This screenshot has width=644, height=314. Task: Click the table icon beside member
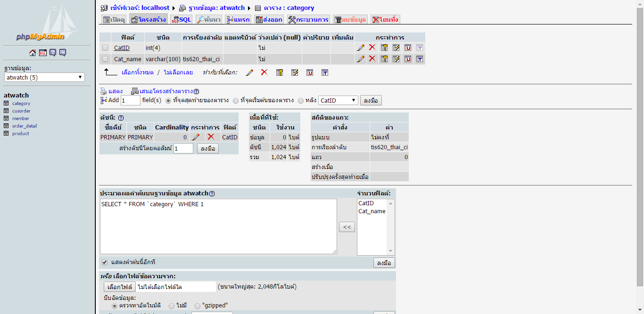click(6, 119)
